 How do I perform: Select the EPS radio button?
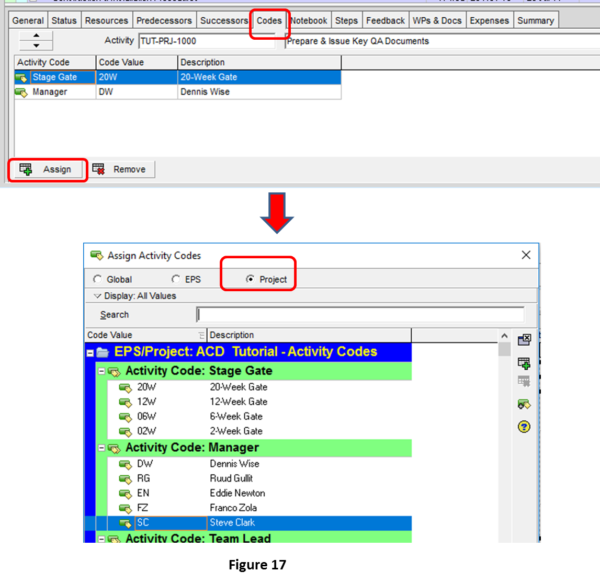pos(177,280)
